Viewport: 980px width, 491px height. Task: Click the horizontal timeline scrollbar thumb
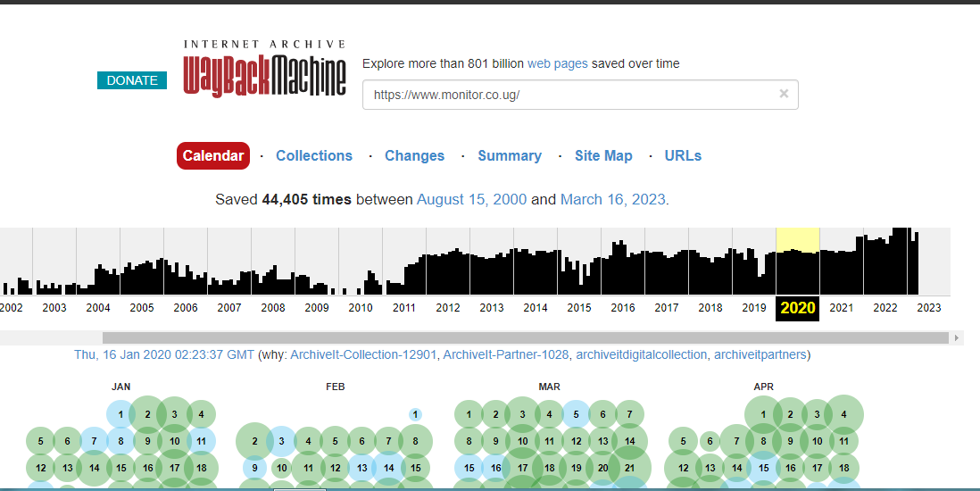coord(526,337)
